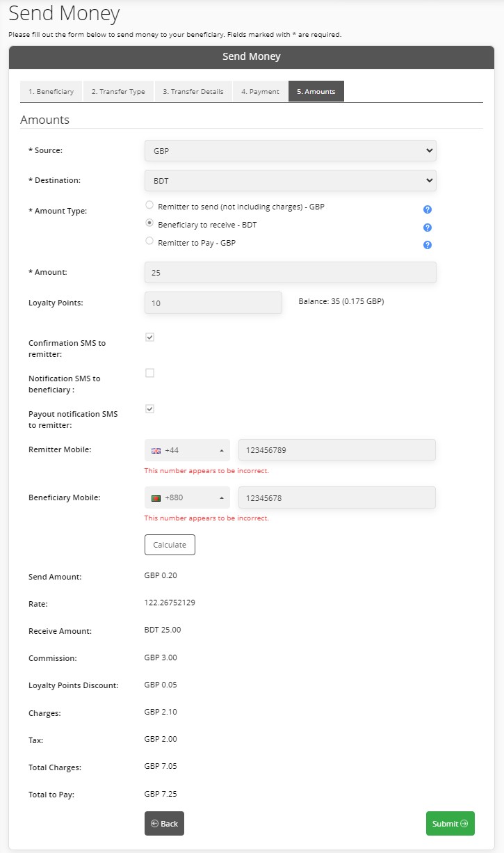
Task: Click help icon beside Remitter to Pay
Action: (x=428, y=245)
